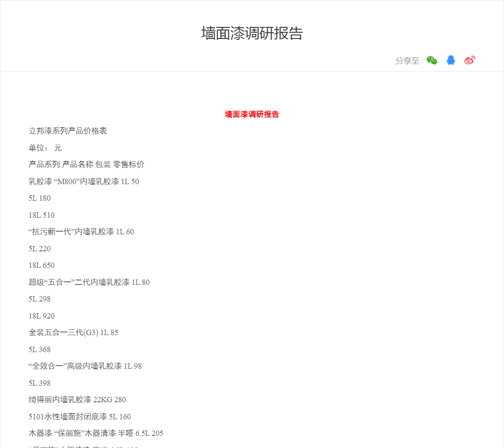Click the 金装五合一三代(G3) 1L 85 line
The image size is (504, 448).
(x=73, y=332)
